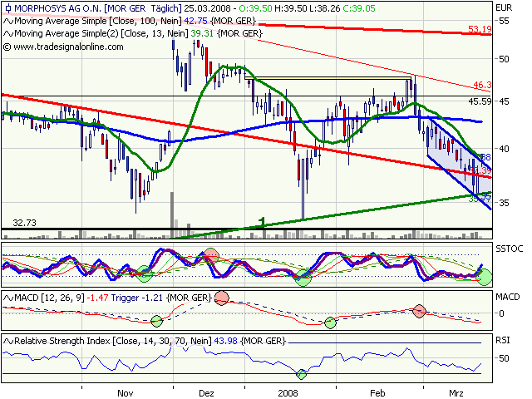Click the MACD zero axis label
This screenshot has width=532, height=399.
point(501,313)
